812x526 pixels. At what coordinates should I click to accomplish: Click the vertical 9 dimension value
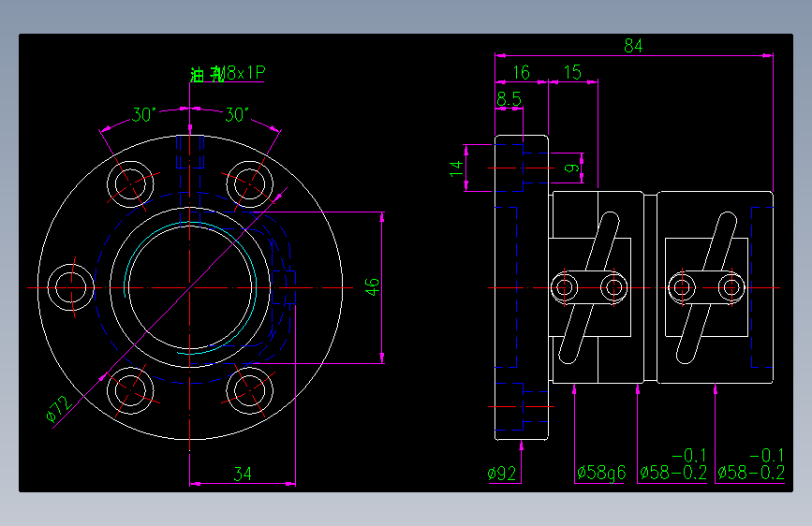click(x=571, y=168)
